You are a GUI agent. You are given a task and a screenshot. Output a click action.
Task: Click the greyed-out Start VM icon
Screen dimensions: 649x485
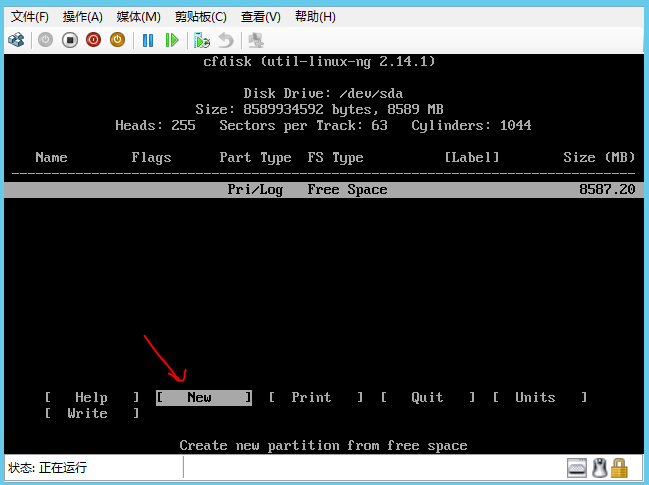pos(46,40)
